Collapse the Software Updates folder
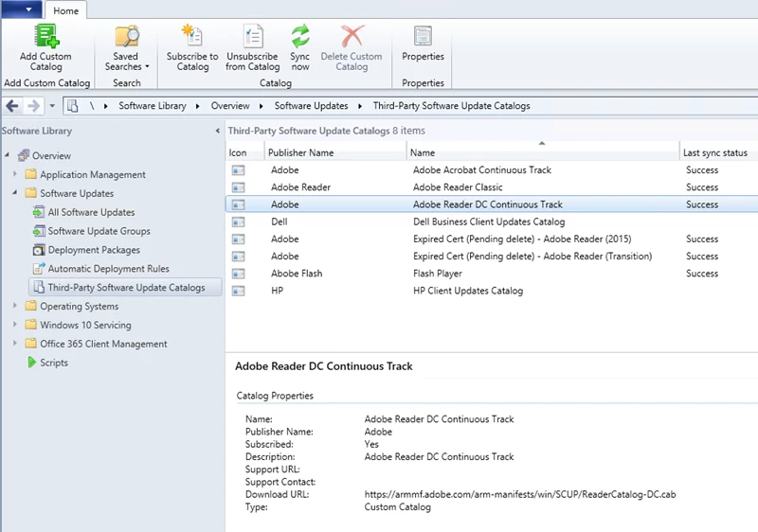The width and height of the screenshot is (758, 532). pos(14,192)
